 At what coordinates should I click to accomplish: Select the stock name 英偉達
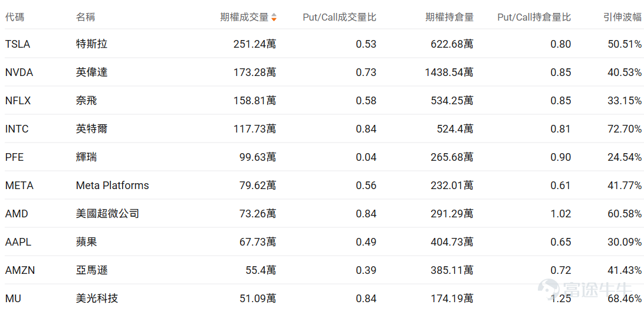[91, 72]
